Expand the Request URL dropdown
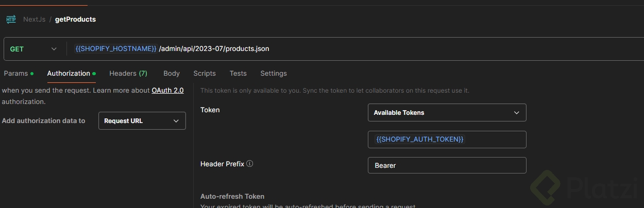Screen dimensions: 644x208 pos(142,121)
